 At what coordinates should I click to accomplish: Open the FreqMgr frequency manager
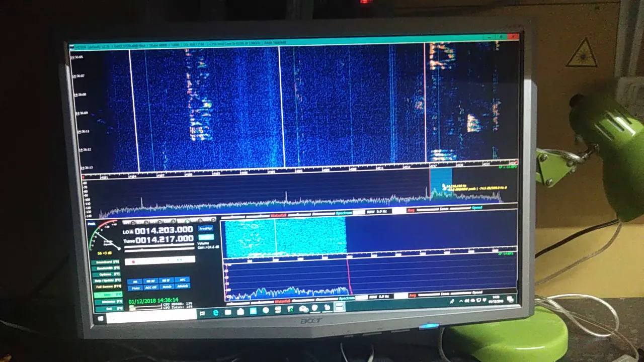point(206,228)
